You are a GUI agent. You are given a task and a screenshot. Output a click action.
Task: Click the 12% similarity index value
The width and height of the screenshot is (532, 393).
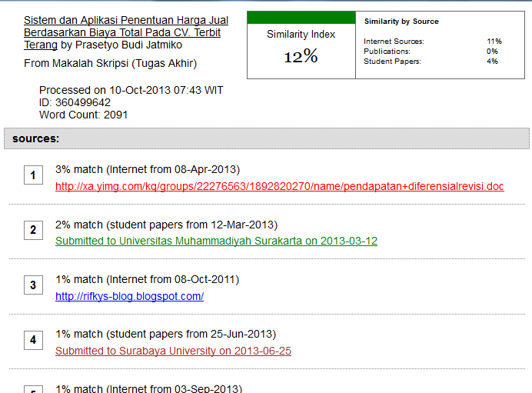coord(301,57)
